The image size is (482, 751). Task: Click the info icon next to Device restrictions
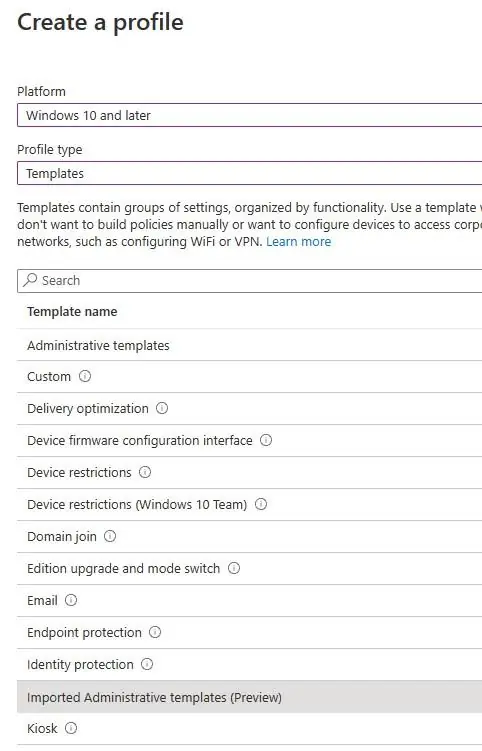(x=145, y=472)
